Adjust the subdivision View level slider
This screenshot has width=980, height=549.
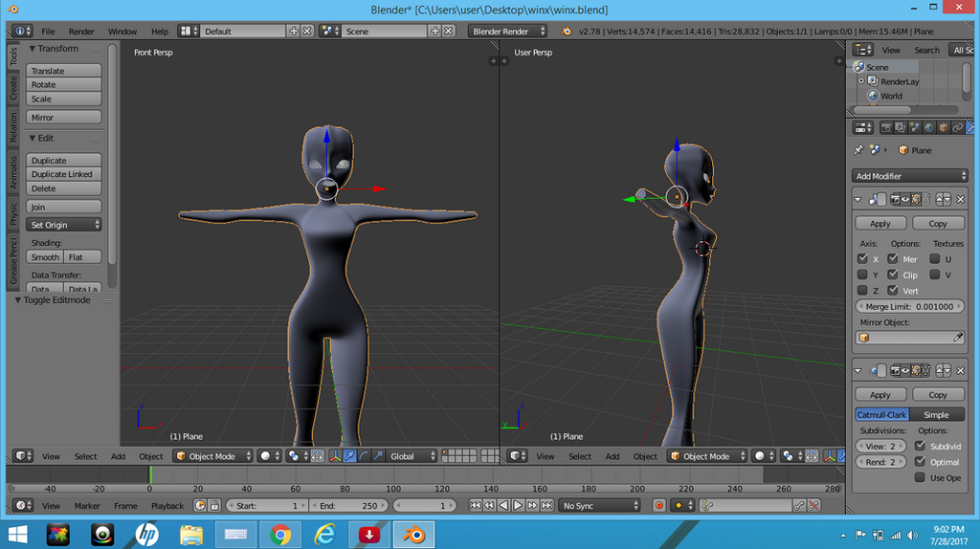point(880,446)
